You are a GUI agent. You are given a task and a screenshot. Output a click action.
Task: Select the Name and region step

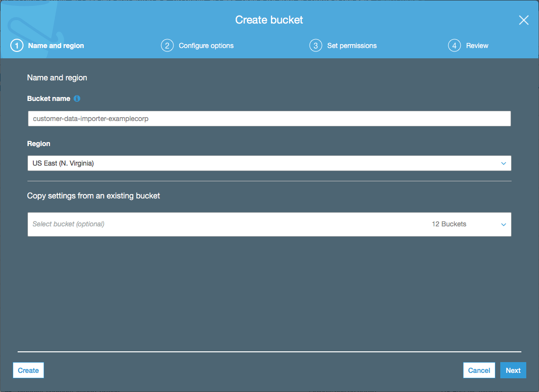coord(56,45)
